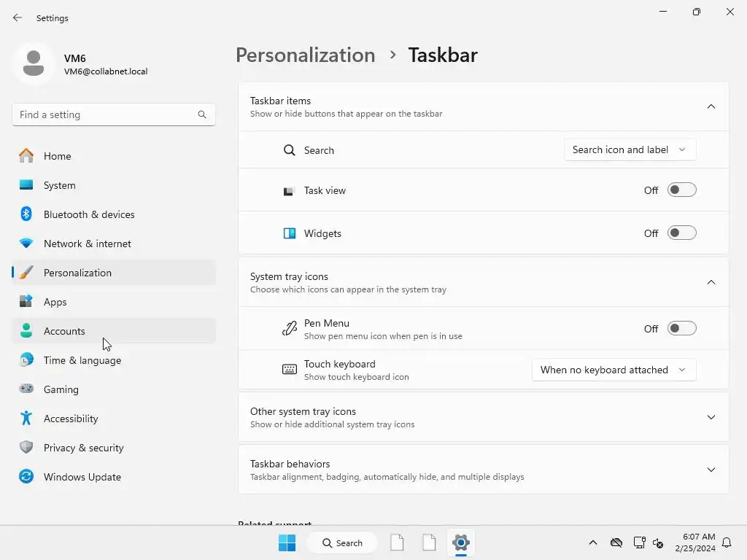Viewport: 747px width, 560px height.
Task: Select Accounts in the sidebar
Action: click(113, 330)
